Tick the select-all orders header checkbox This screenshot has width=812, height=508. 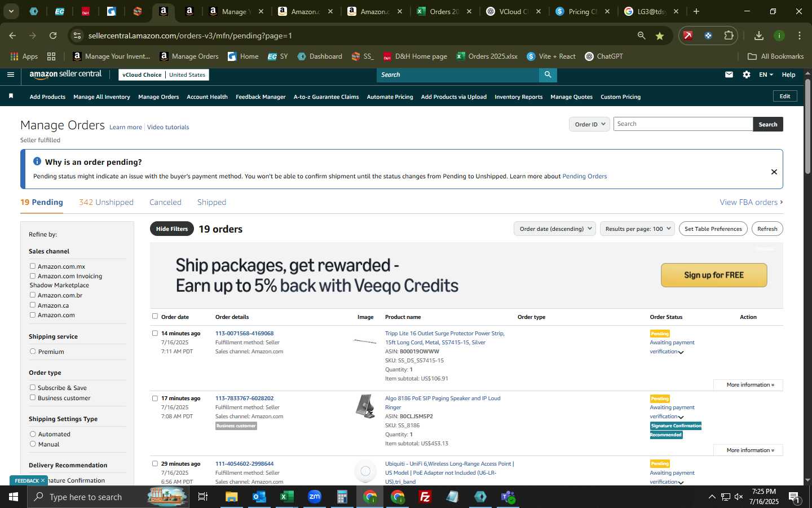point(155,316)
